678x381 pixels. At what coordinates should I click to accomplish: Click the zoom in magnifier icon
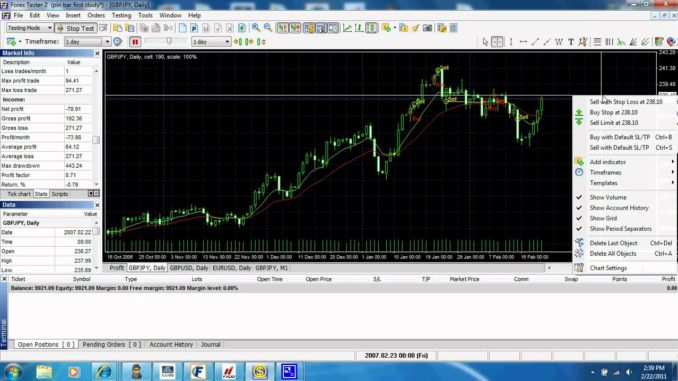[256, 28]
